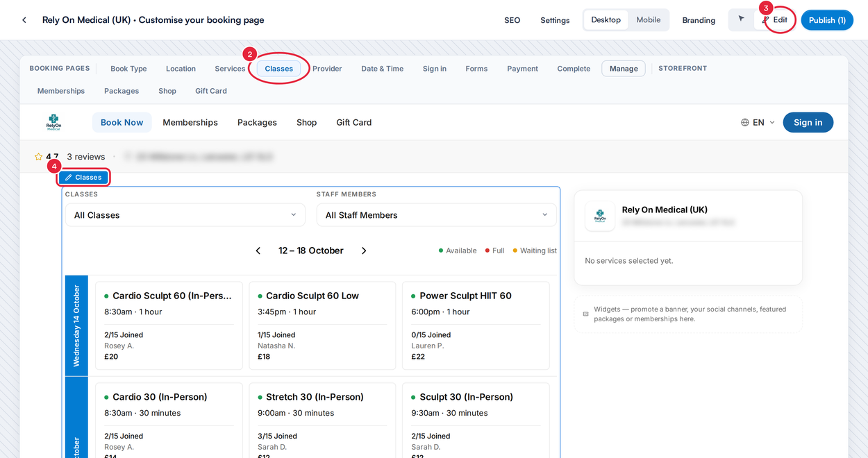Image resolution: width=868 pixels, height=458 pixels.
Task: Select Book Now in the preview navbar
Action: pyautogui.click(x=122, y=122)
